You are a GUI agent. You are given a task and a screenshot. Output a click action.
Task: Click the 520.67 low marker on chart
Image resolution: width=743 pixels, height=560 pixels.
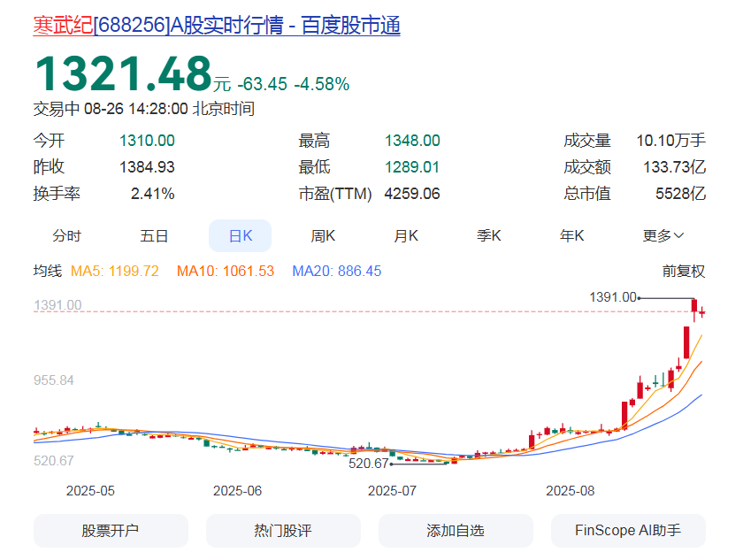369,464
